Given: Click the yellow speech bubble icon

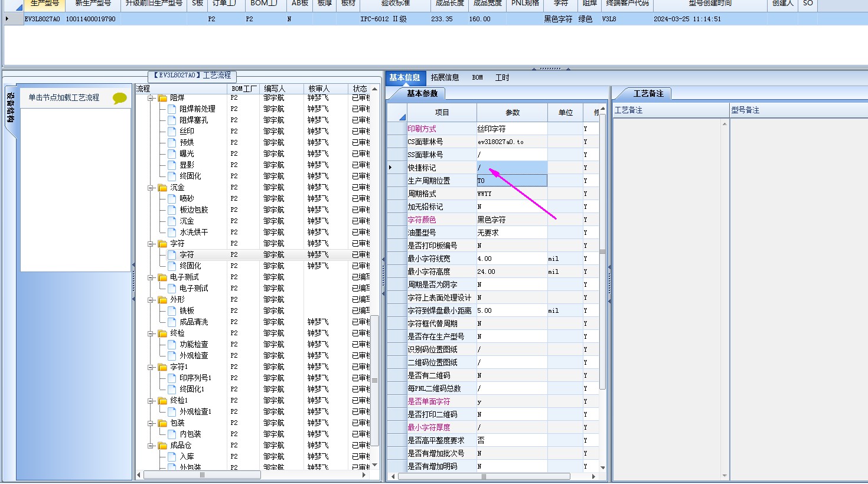Looking at the screenshot, I should point(120,98).
